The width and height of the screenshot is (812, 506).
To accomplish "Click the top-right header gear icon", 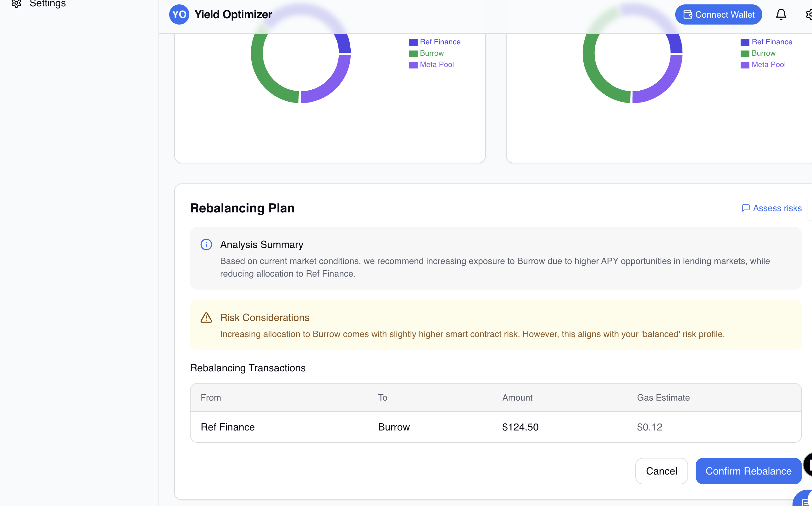I will pos(809,14).
